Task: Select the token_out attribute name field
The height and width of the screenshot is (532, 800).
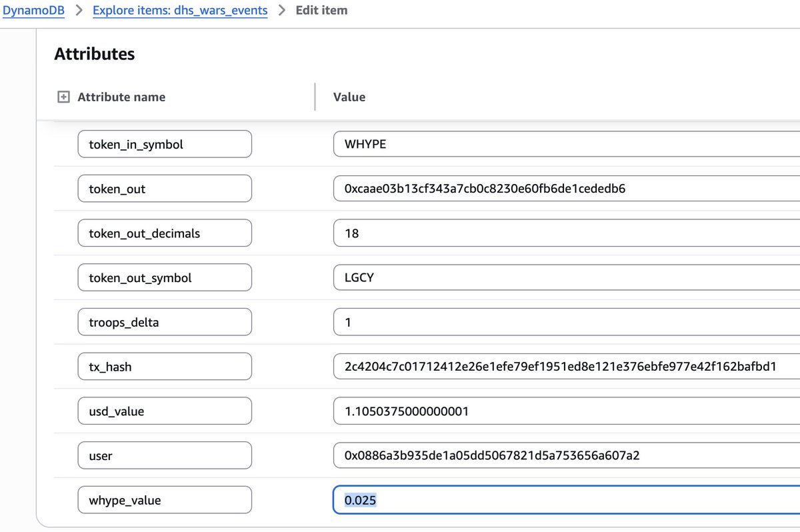Action: point(165,189)
